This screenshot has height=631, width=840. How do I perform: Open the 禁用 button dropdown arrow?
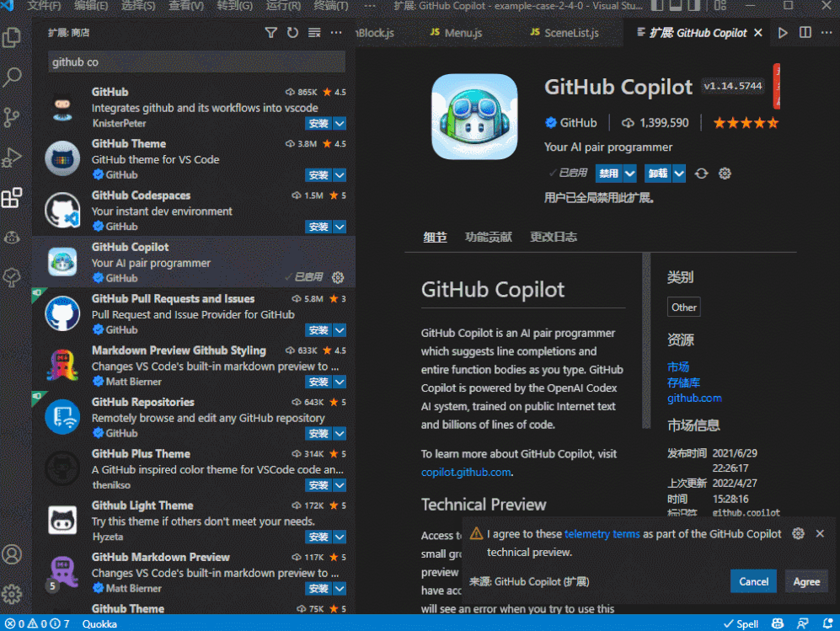click(x=630, y=173)
